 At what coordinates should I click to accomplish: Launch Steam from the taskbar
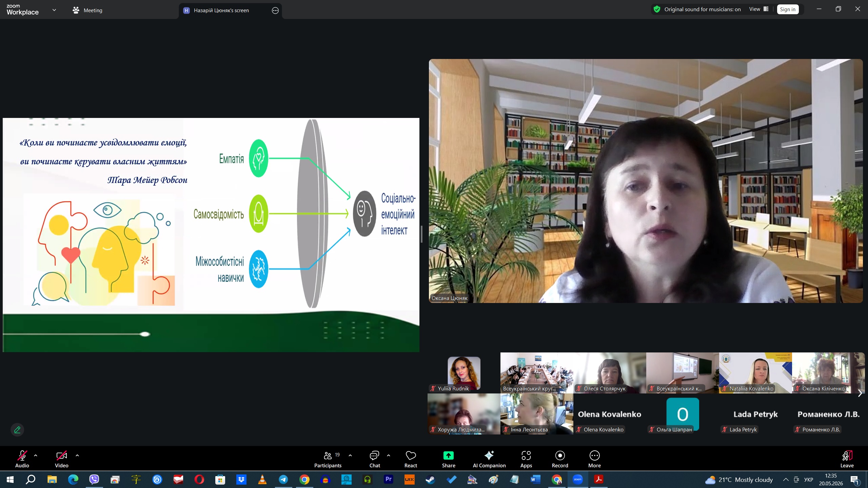point(430,480)
